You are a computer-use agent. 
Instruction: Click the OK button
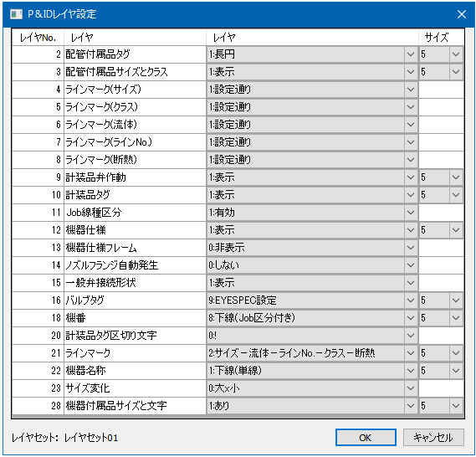[x=366, y=438]
